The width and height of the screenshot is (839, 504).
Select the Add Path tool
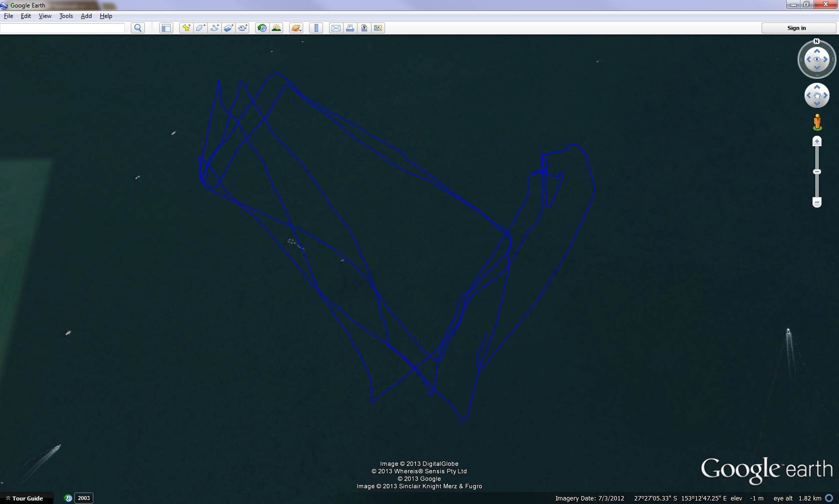[214, 28]
